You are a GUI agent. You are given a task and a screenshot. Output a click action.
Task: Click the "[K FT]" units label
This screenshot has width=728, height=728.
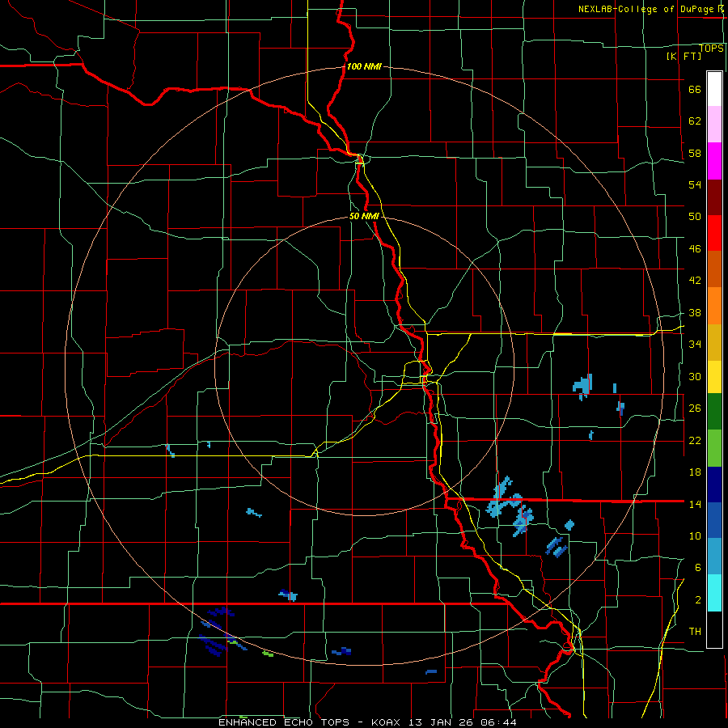pyautogui.click(x=684, y=56)
